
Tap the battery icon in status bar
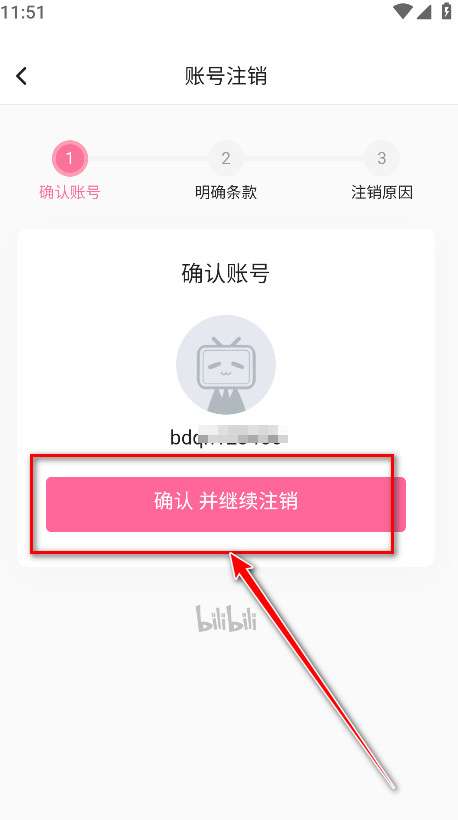(x=446, y=11)
